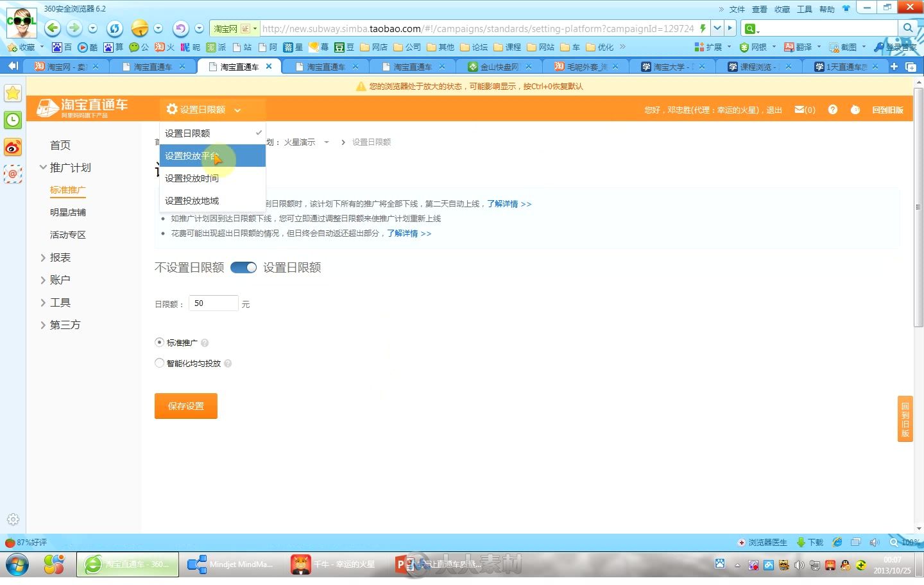Click the 100% zoom magnifier
Image resolution: width=924 pixels, height=585 pixels.
[x=904, y=542]
